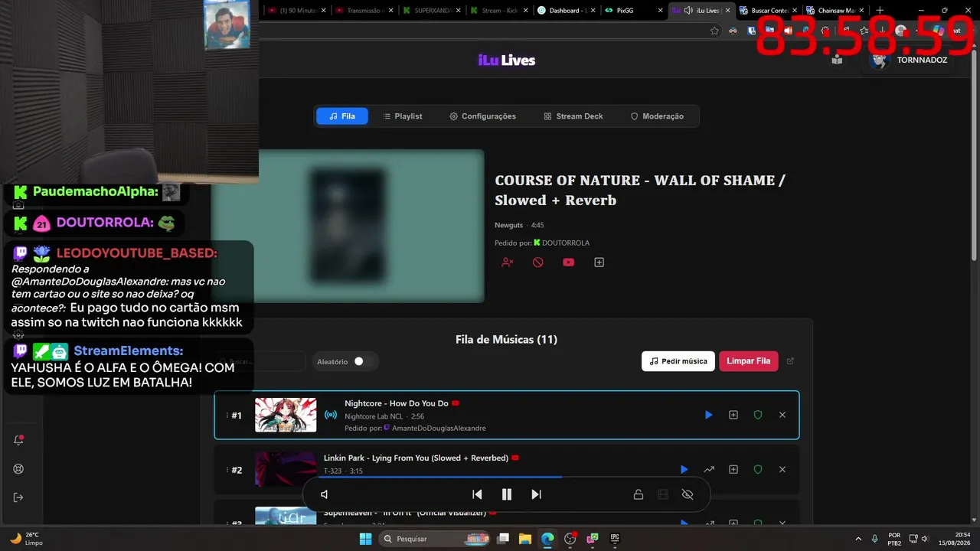Move Linkin Park song up in queue
The height and width of the screenshot is (551, 980).
pos(709,469)
